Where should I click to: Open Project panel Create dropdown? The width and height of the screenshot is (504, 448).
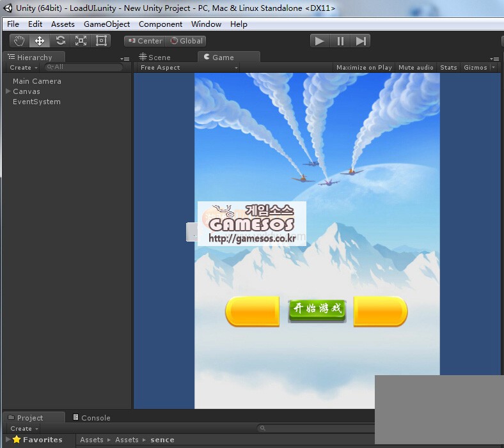tap(24, 428)
